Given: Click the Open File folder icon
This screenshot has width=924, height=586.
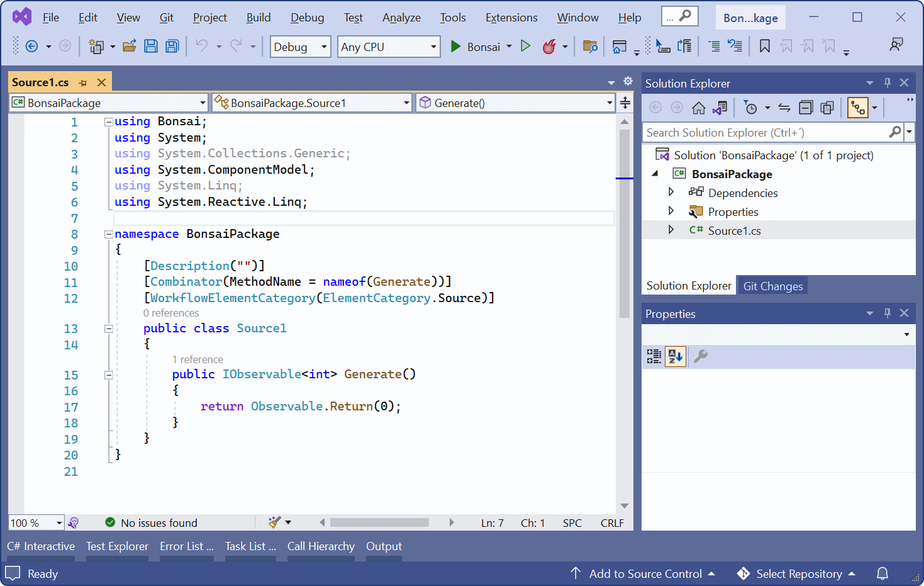Looking at the screenshot, I should pyautogui.click(x=130, y=46).
